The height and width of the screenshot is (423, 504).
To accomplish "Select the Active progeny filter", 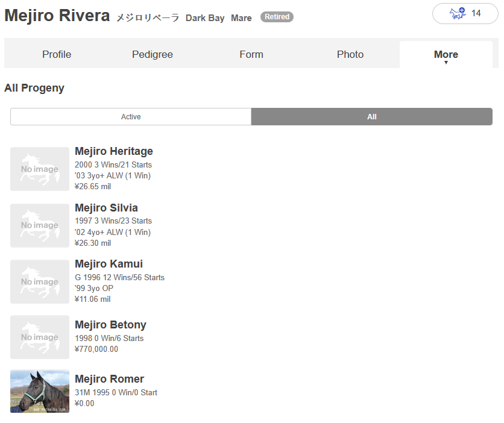I will tap(131, 116).
